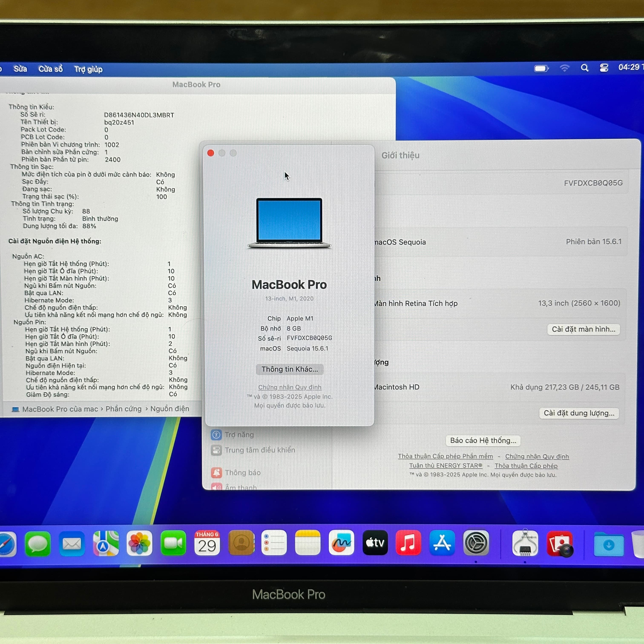Open Photos app in the Dock
Image resolution: width=644 pixels, height=644 pixels.
click(139, 544)
